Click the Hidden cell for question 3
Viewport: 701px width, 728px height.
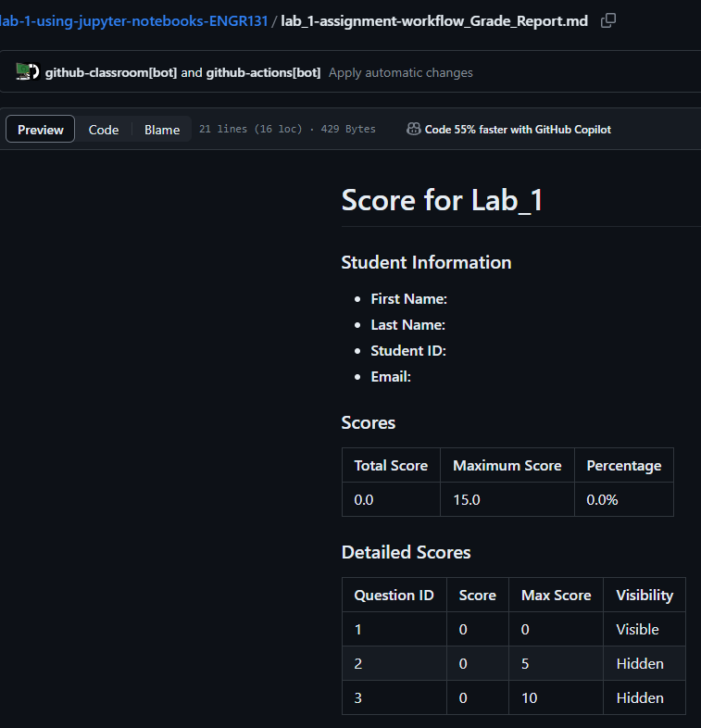[645, 697]
